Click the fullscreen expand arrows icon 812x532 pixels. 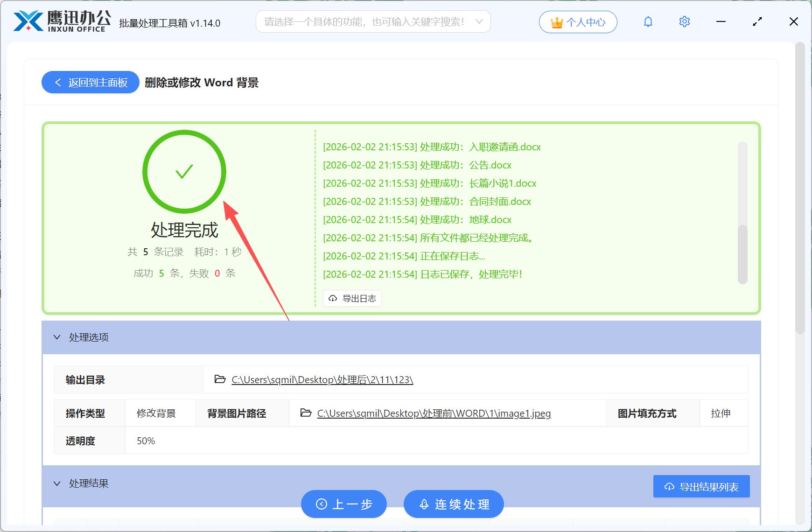pos(757,21)
